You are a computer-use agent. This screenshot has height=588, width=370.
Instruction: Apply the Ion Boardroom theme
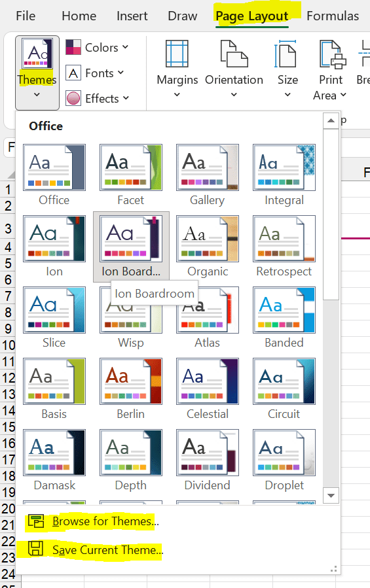131,247
